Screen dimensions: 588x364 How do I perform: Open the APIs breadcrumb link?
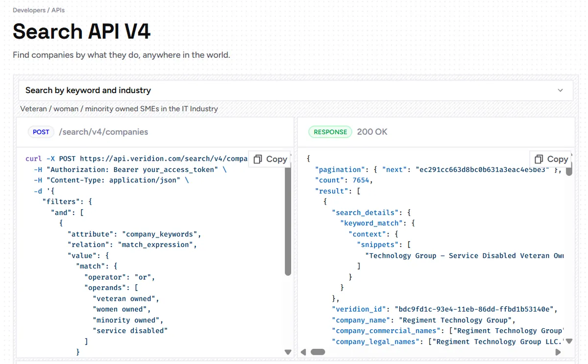point(58,10)
